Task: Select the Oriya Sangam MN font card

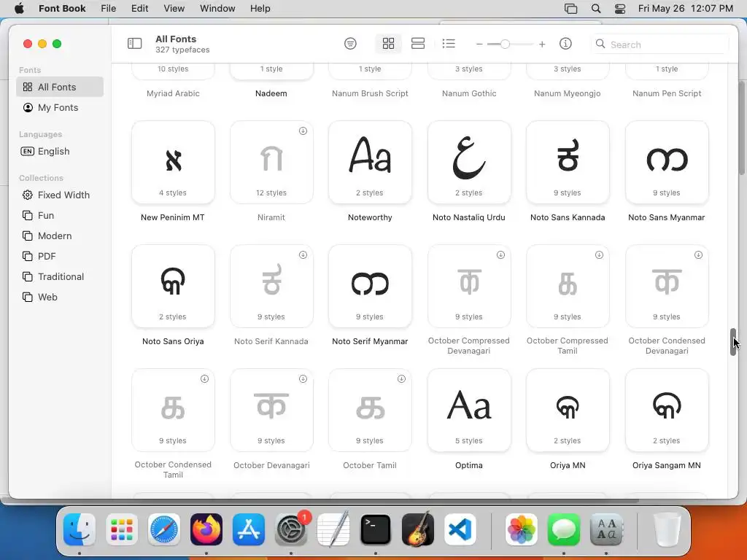Action: [667, 410]
